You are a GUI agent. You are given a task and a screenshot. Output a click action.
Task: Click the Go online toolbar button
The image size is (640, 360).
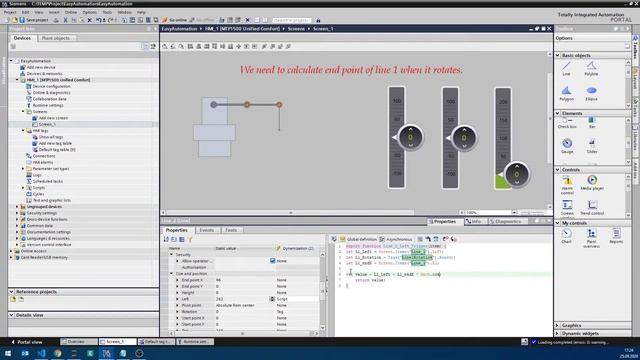click(x=174, y=20)
